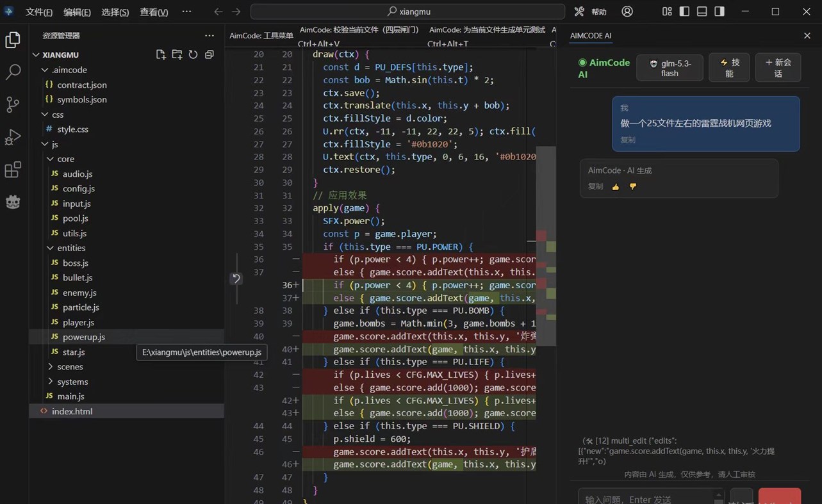
Task: Focus the 输入问题 chat input field
Action: 652,497
